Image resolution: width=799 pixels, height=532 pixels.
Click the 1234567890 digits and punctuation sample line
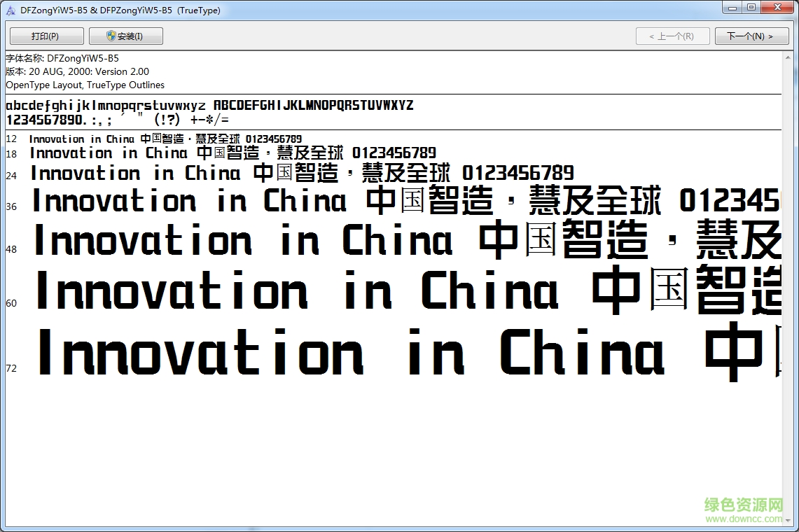click(117, 120)
